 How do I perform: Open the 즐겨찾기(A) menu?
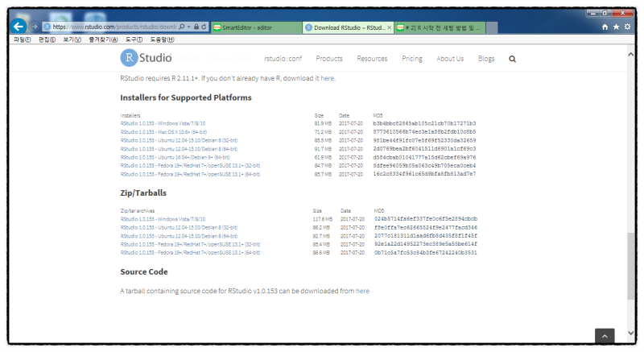pos(103,39)
